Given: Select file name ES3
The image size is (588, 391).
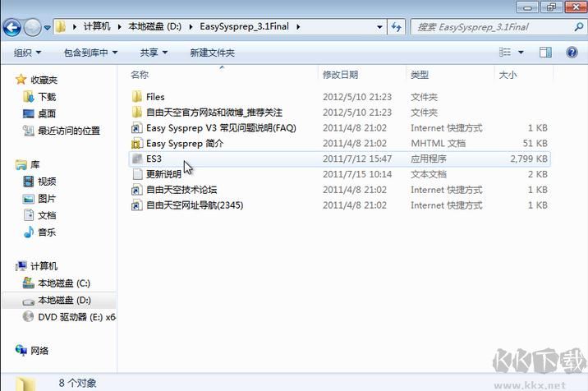Looking at the screenshot, I should (x=154, y=159).
